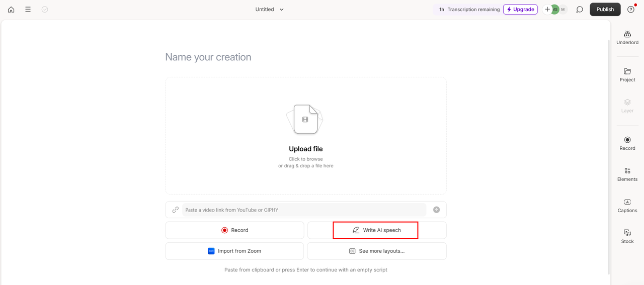Click the Write AI speech button
Viewport: 644px width, 285px height.
377,230
